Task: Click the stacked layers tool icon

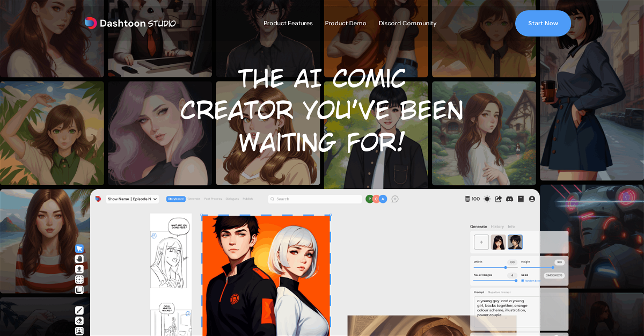Action: 79,290
